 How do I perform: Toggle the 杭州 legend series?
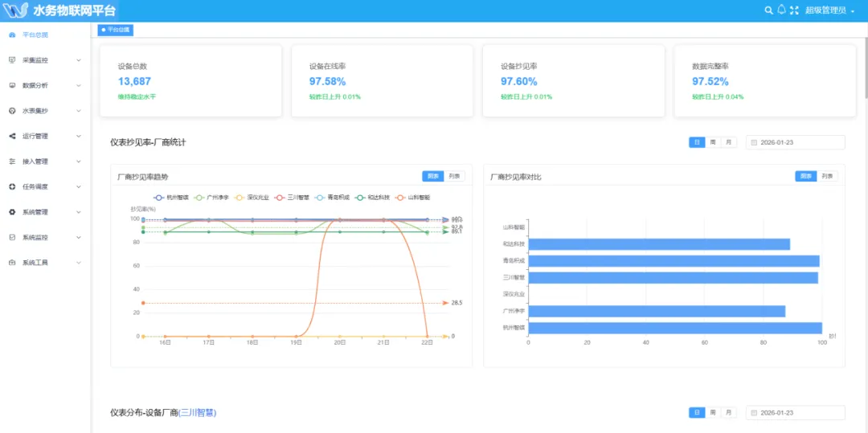pos(171,198)
